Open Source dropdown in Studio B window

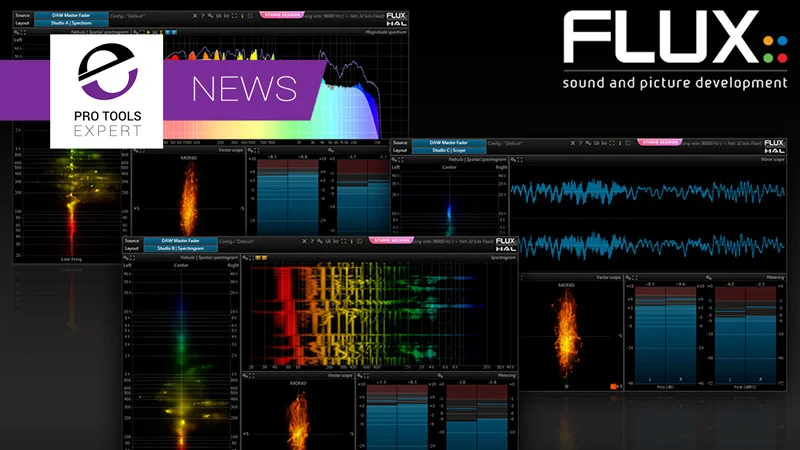(181, 240)
